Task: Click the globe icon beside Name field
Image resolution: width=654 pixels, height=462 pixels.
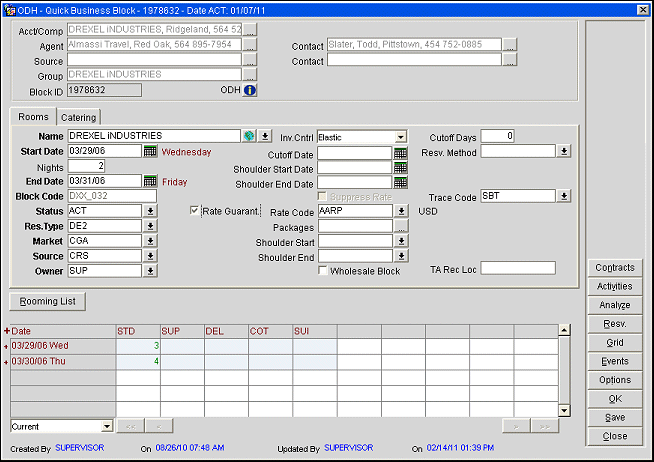Action: pos(249,136)
